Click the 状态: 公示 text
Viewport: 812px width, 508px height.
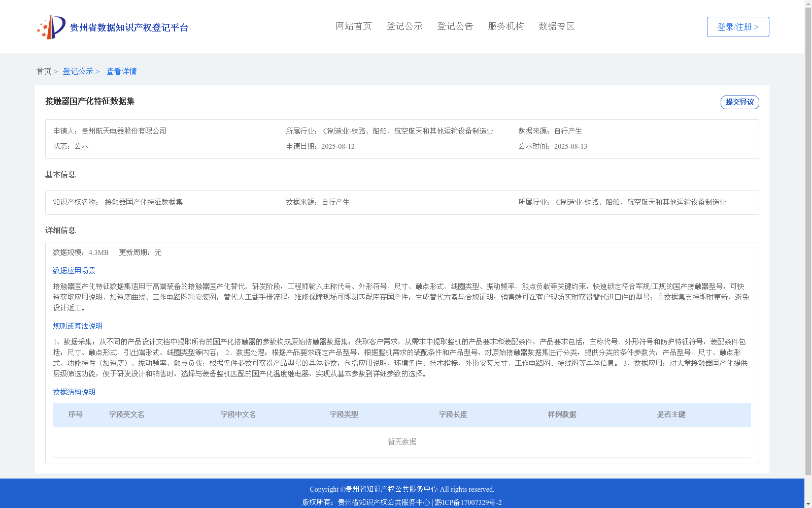coord(71,146)
